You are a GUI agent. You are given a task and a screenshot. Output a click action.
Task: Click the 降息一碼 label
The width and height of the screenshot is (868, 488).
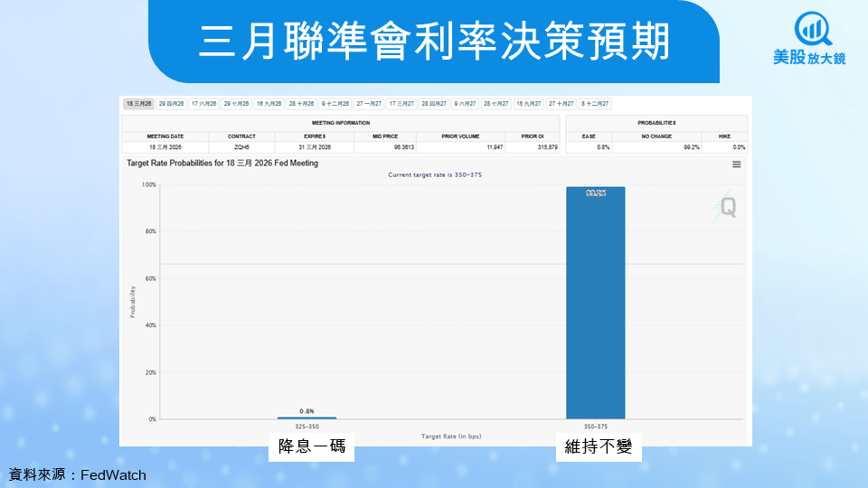coord(311,446)
